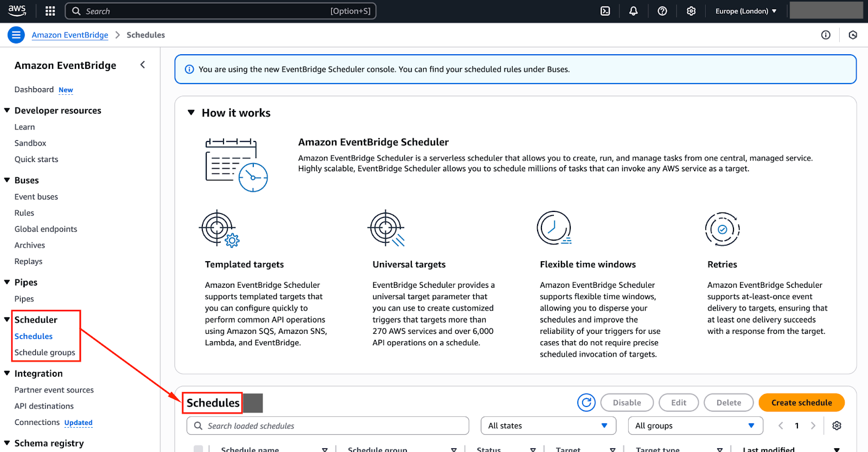868x452 pixels.
Task: Open Global endpoints in the sidebar
Action: [x=46, y=229]
